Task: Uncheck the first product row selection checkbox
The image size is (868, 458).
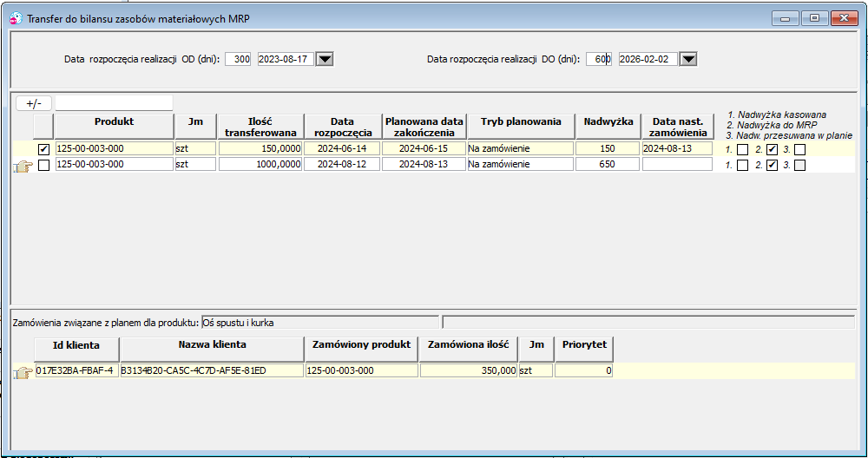Action: (x=43, y=149)
